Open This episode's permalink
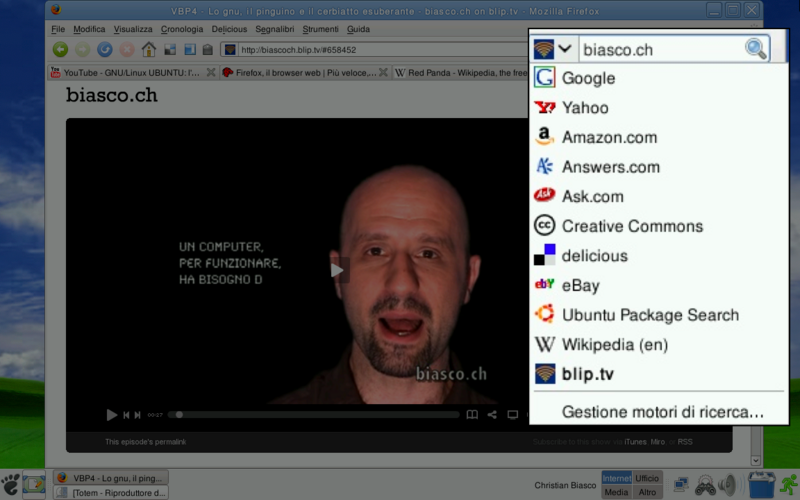 tap(145, 442)
